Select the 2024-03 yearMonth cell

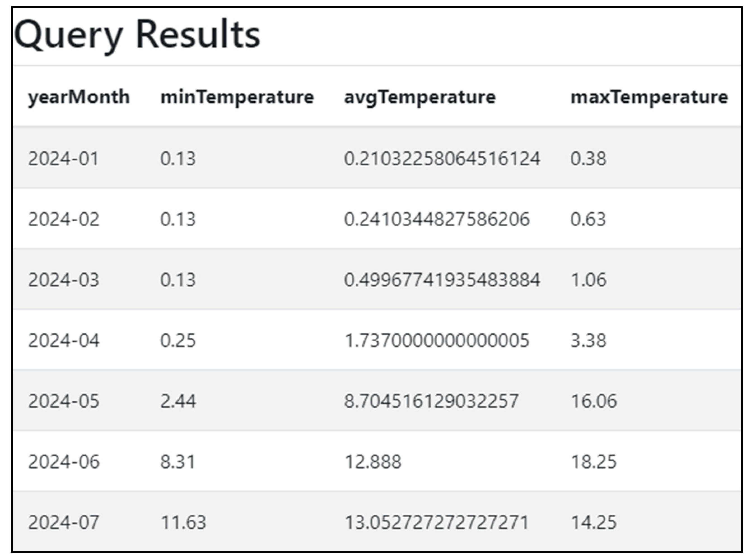[64, 280]
